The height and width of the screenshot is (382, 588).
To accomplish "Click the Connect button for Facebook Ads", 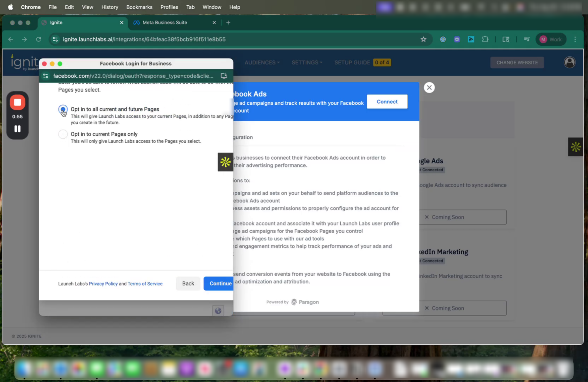I will click(387, 102).
